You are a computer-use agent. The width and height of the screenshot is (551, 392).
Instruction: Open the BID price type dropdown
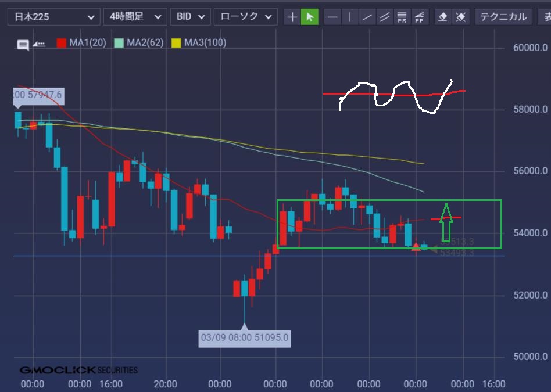pos(190,17)
